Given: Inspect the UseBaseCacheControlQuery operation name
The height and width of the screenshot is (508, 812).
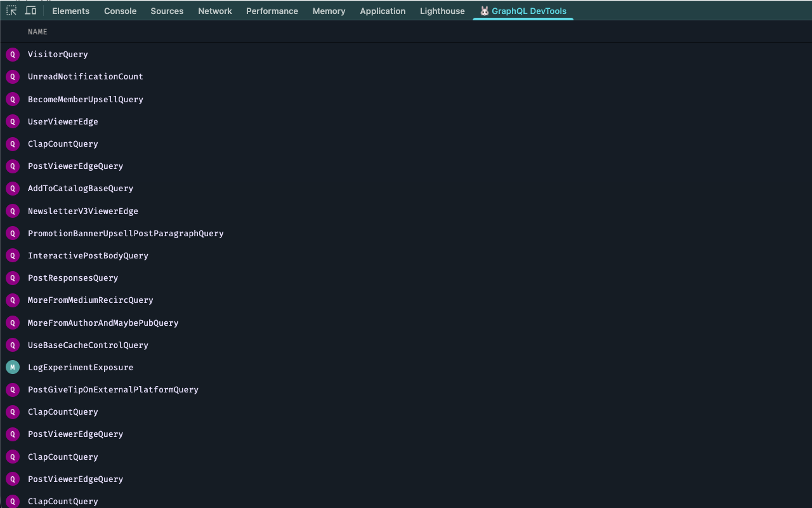Looking at the screenshot, I should coord(88,345).
